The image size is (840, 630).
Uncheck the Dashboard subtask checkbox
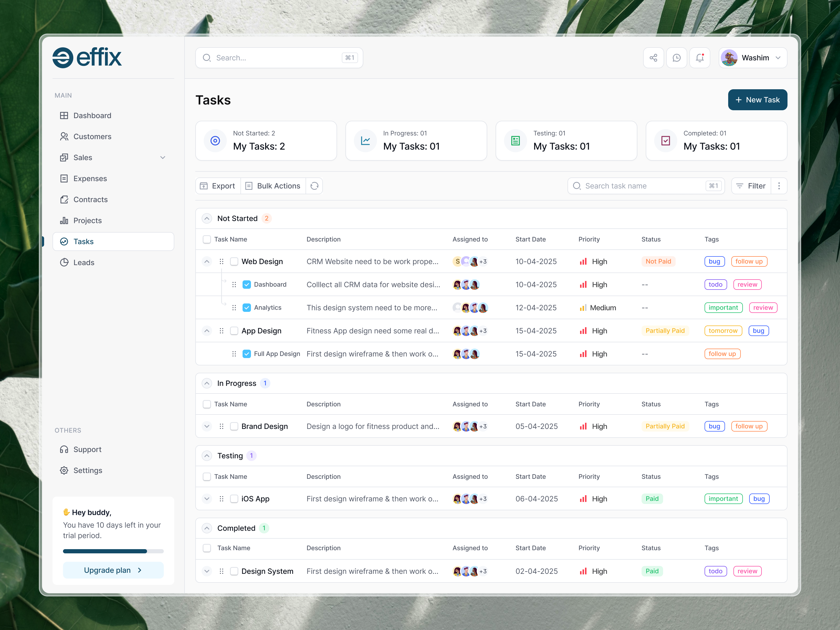pos(247,284)
